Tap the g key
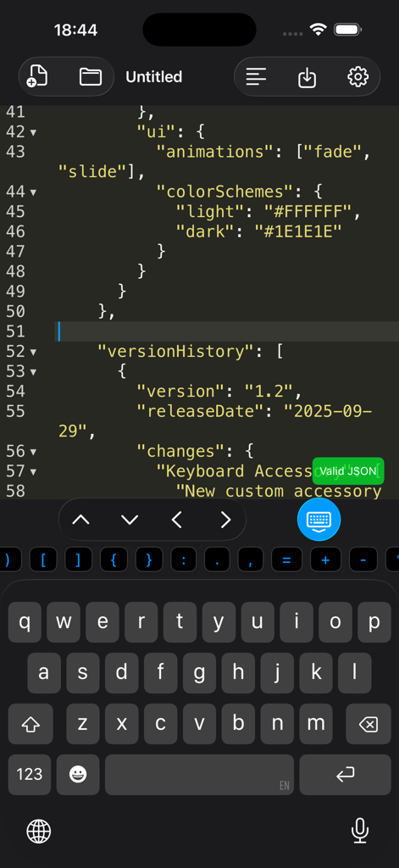Screen dimensions: 399x868 [199, 672]
